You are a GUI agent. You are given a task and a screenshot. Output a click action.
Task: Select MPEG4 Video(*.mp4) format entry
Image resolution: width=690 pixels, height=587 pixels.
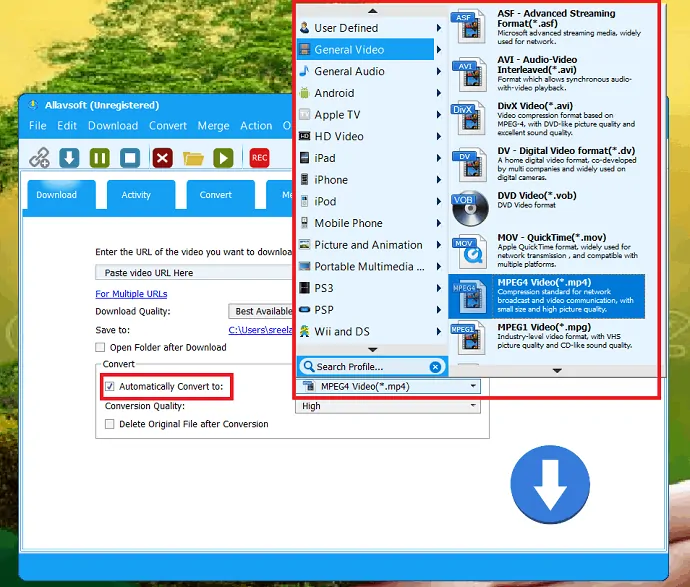pos(547,297)
